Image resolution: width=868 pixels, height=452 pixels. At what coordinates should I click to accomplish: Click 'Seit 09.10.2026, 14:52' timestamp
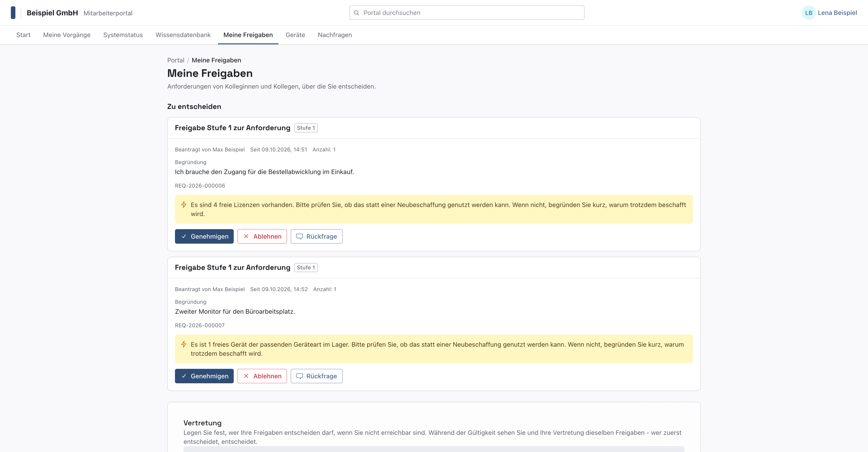click(279, 289)
